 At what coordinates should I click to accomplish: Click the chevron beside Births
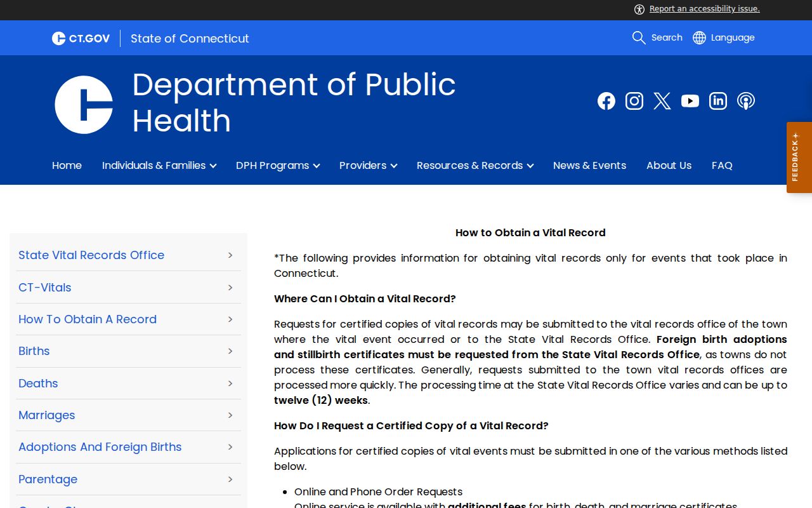230,351
